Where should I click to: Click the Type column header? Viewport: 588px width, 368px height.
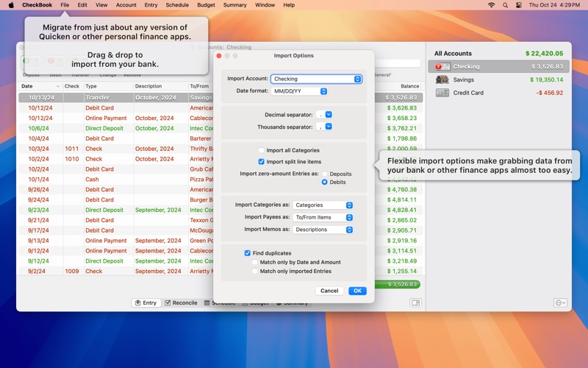pos(109,86)
